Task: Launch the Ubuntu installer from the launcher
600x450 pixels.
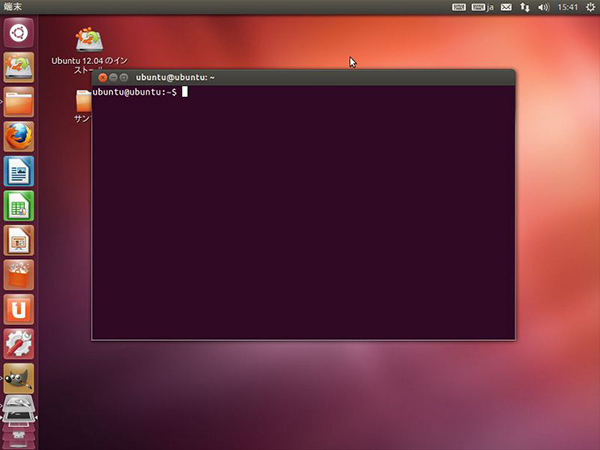Action: tap(19, 67)
